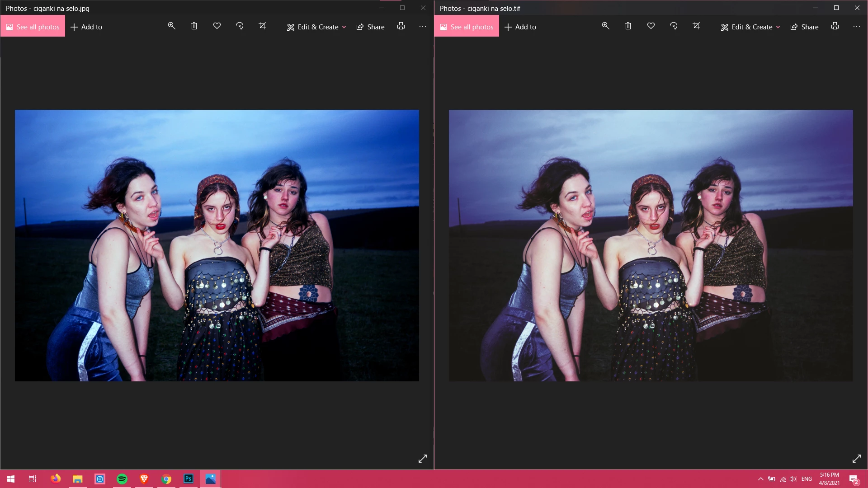Favorite the tif photo with the heart icon

[651, 26]
